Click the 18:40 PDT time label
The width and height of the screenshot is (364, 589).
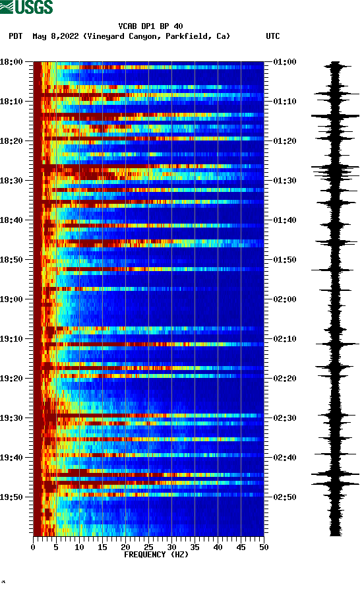pyautogui.click(x=11, y=220)
